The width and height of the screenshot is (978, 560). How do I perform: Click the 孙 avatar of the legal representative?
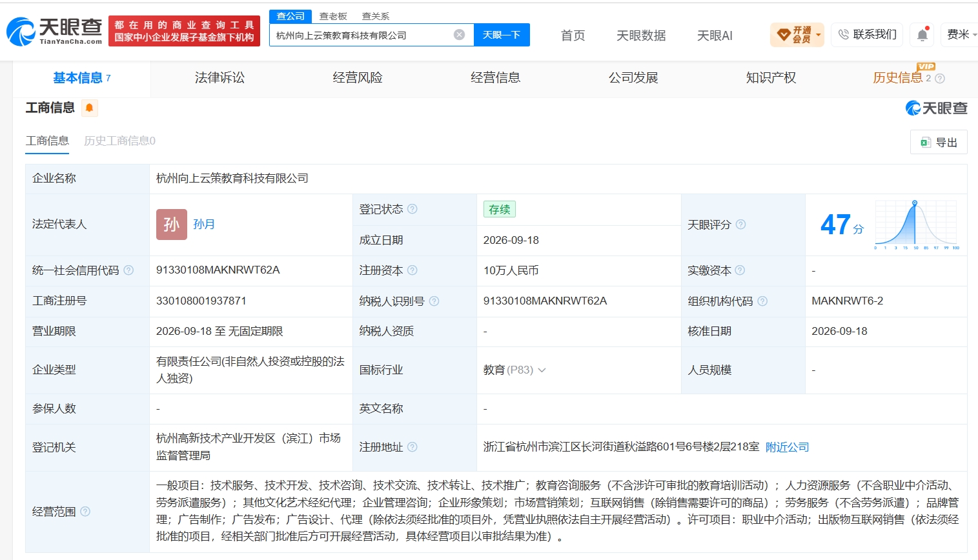172,225
